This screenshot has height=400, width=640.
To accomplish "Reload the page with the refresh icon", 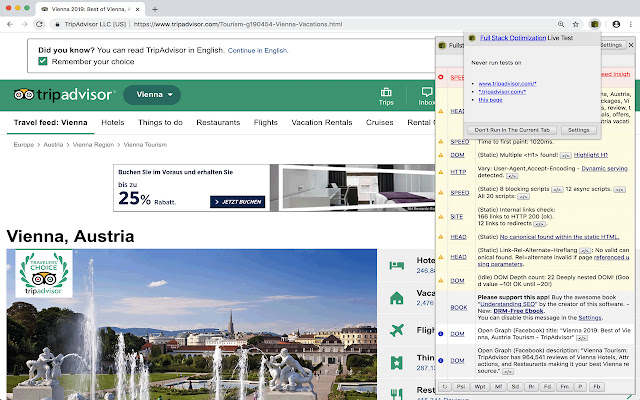I will click(x=39, y=24).
